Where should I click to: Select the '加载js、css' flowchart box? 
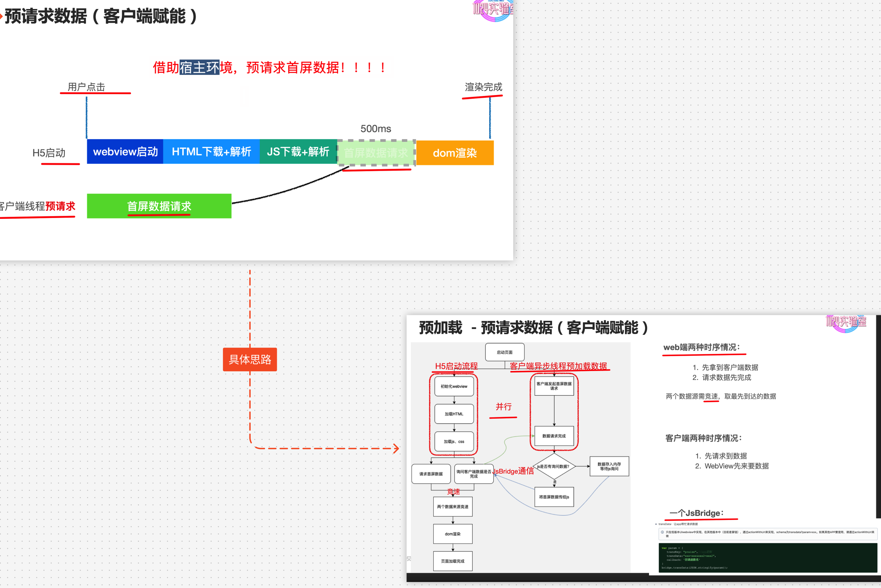[x=454, y=441]
